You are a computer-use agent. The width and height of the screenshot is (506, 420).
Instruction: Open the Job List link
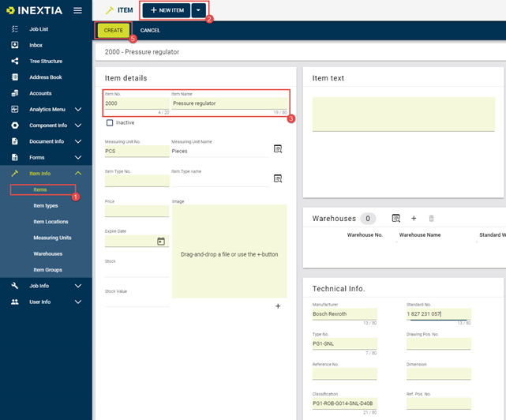pos(39,29)
